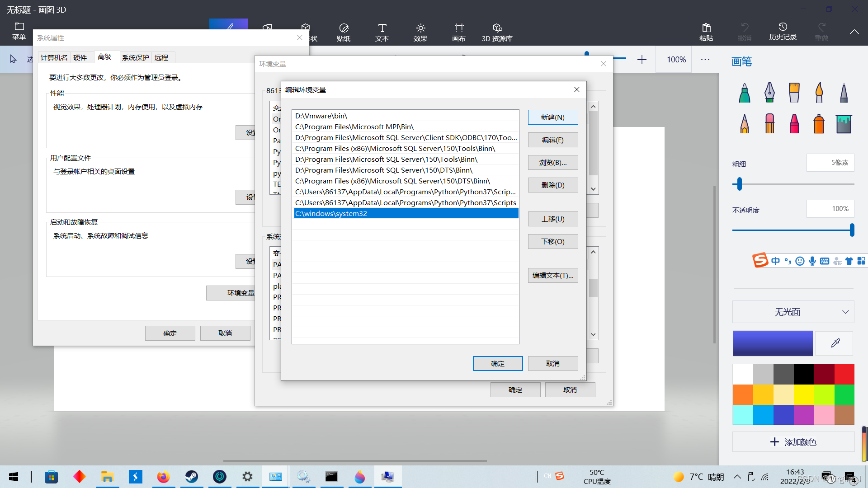
Task: Select the eraser tool icon
Action: pyautogui.click(x=769, y=123)
